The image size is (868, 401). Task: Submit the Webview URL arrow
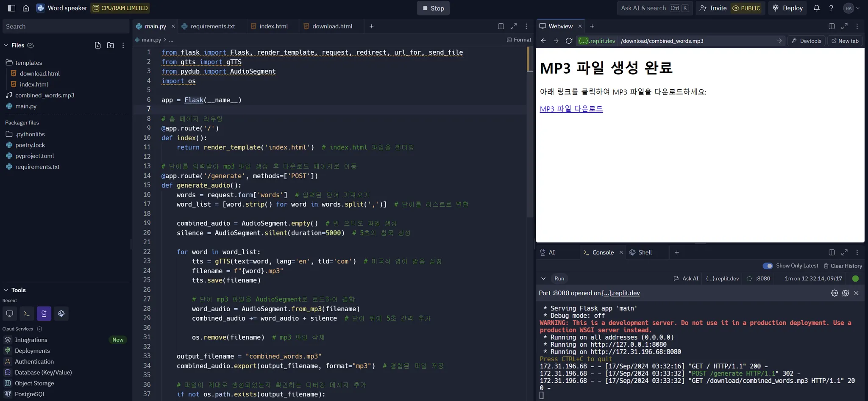point(779,41)
